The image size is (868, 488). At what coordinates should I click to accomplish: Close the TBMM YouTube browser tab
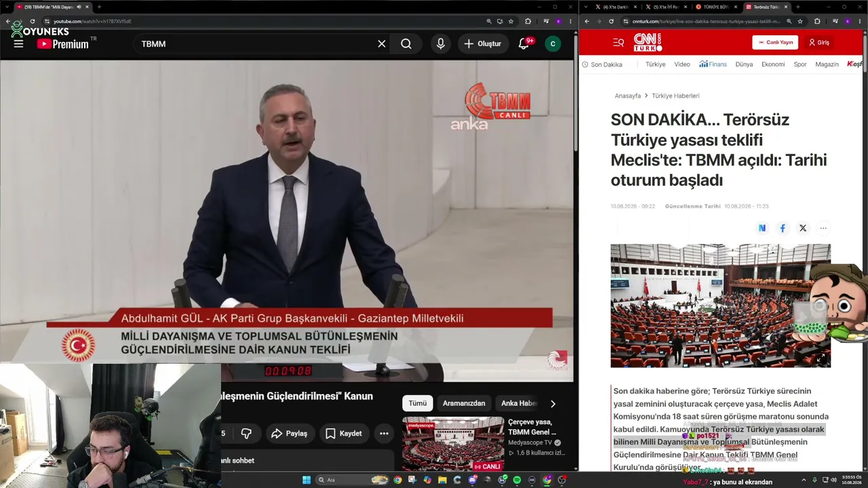coord(87,7)
